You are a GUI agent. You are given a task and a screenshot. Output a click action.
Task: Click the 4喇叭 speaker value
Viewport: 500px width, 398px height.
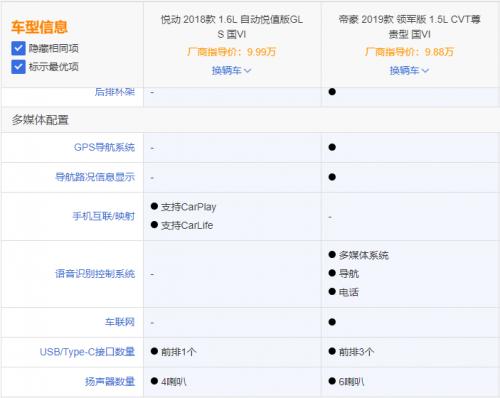pyautogui.click(x=173, y=381)
